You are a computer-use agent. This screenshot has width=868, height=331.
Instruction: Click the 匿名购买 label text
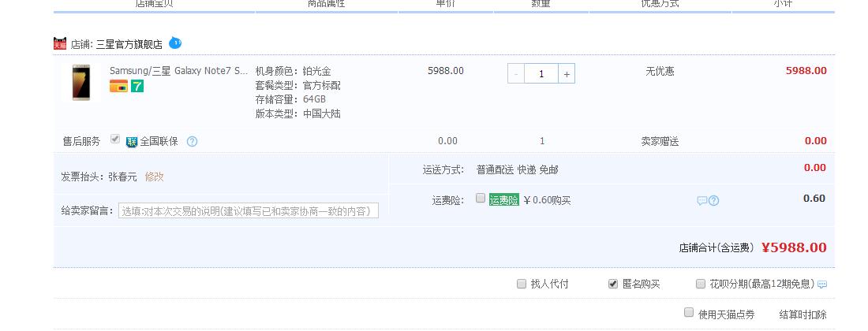[642, 285]
